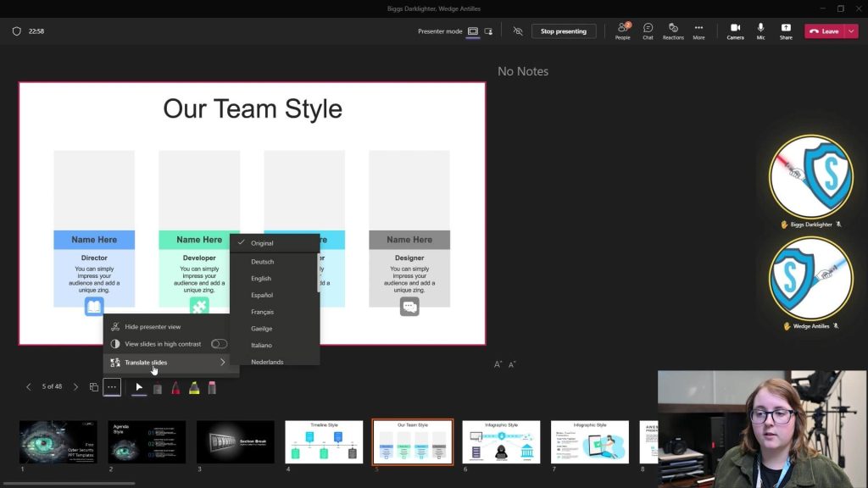Click the Designer "Name Here" heading
This screenshot has width=868, height=488.
coord(409,240)
